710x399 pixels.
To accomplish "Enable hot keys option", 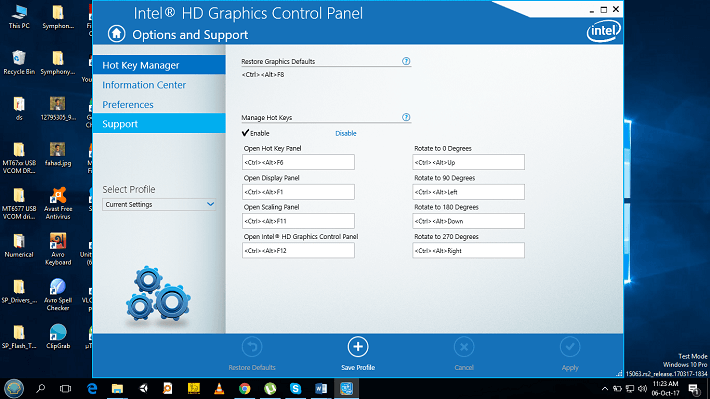I will pos(256,133).
